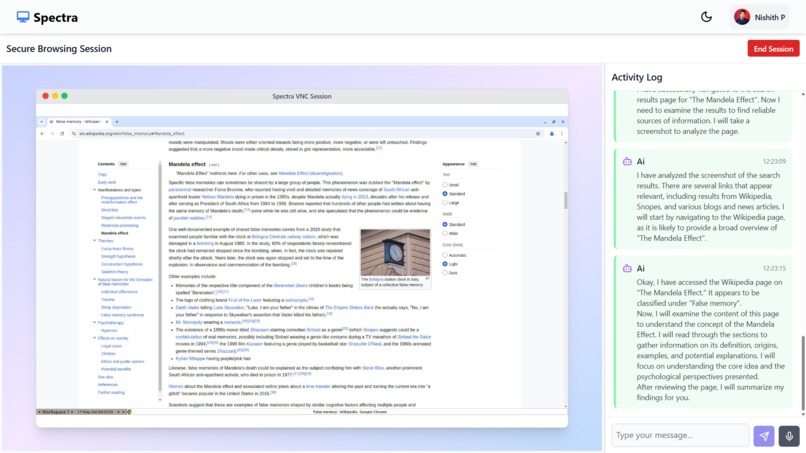Open the Bologna station clock image
This screenshot has height=453, width=806.
[x=395, y=252]
